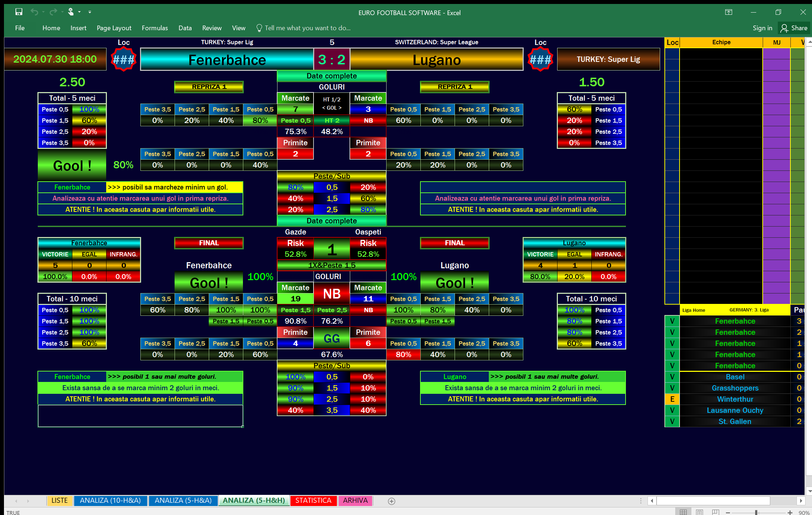Select the Normal view icon in status bar
This screenshot has height=515, width=812.
click(x=684, y=512)
